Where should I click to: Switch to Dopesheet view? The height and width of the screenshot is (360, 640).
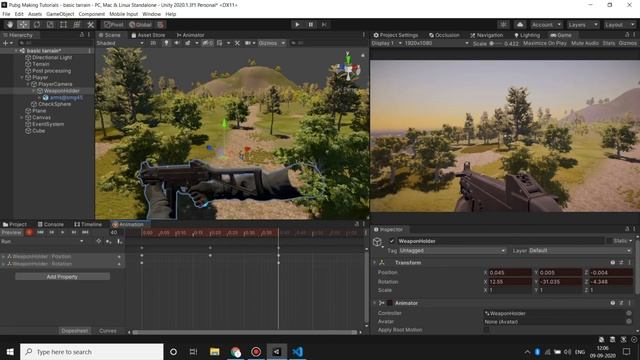pos(74,331)
